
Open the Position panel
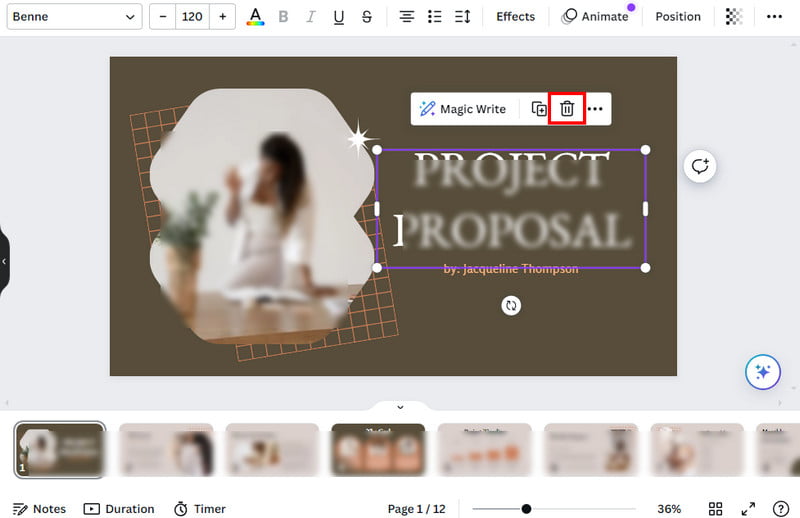[x=678, y=17]
